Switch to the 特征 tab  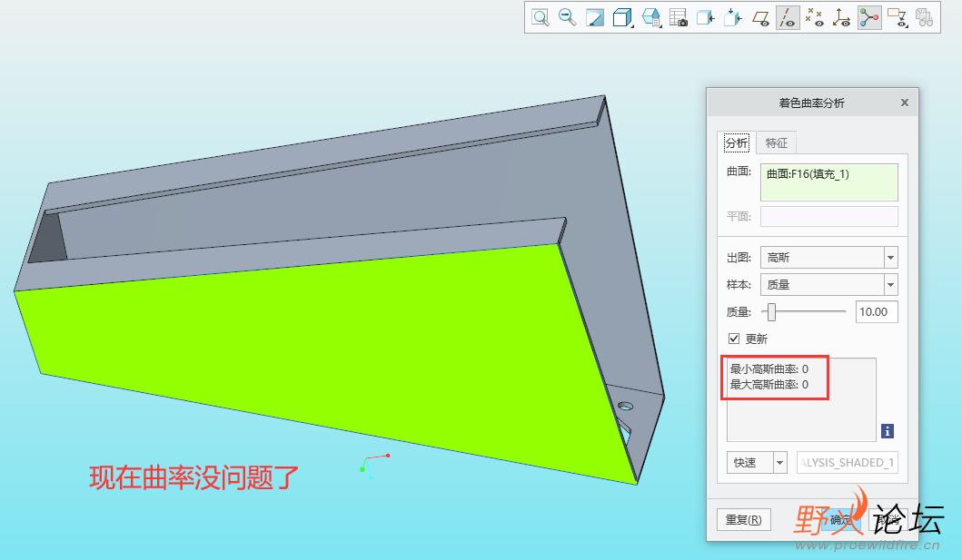pyautogui.click(x=776, y=142)
